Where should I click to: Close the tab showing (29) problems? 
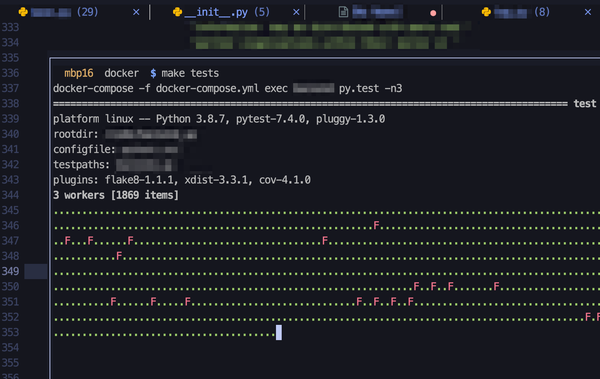[136, 12]
